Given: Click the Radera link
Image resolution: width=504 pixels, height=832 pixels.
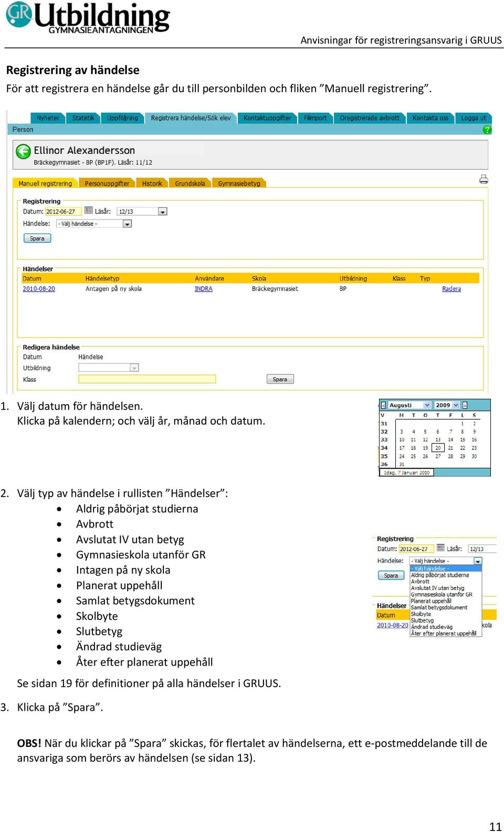Looking at the screenshot, I should (x=451, y=289).
